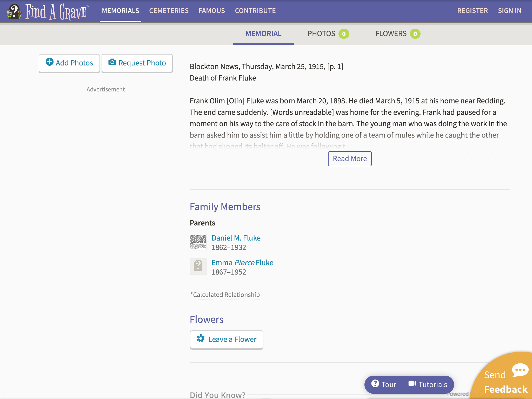The image size is (532, 399).
Task: Switch to the Flowers tab
Action: [x=391, y=34]
